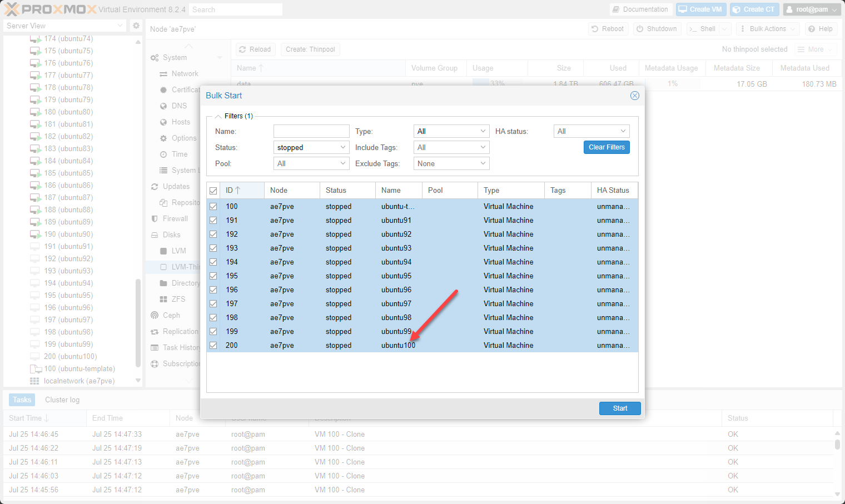The height and width of the screenshot is (504, 845).
Task: Click the Server View settings gear icon
Action: [x=136, y=26]
